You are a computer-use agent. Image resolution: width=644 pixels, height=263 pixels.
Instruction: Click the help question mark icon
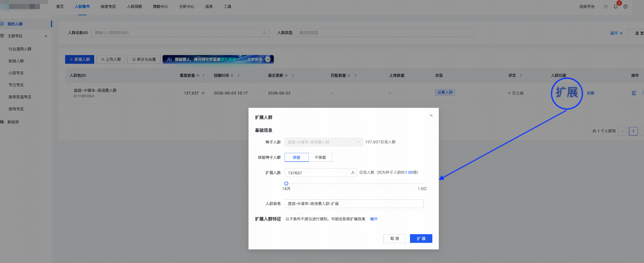(626, 6)
